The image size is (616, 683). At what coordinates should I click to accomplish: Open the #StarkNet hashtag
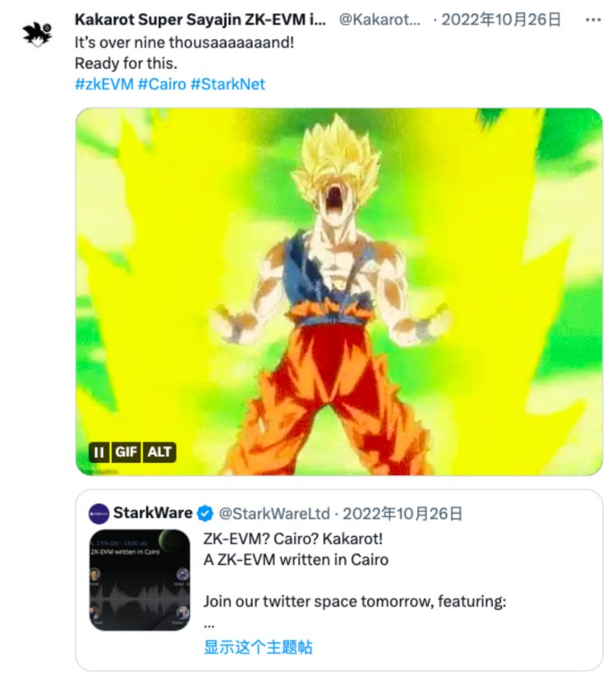228,84
